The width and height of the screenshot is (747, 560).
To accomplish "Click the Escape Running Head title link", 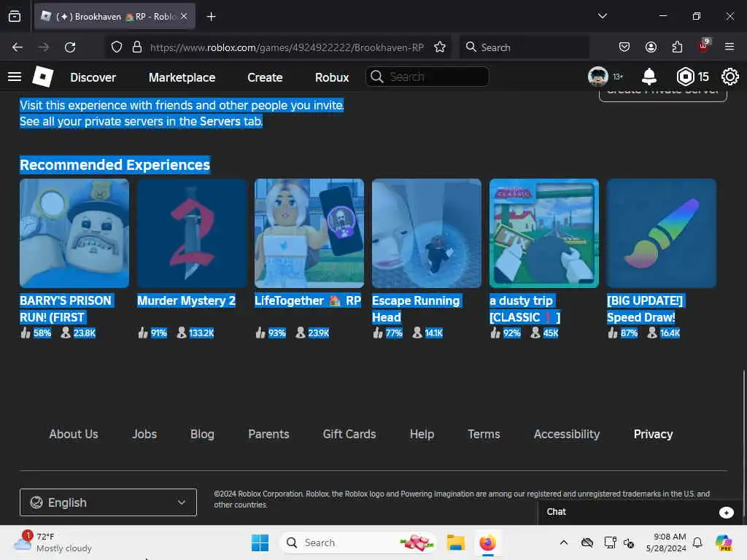I will tap(416, 309).
